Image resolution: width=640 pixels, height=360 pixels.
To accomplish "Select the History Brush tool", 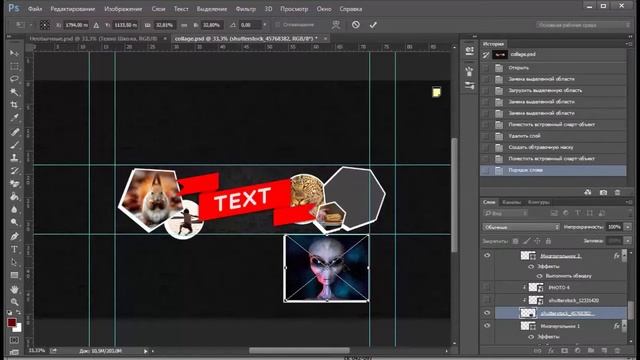I will coord(14,171).
